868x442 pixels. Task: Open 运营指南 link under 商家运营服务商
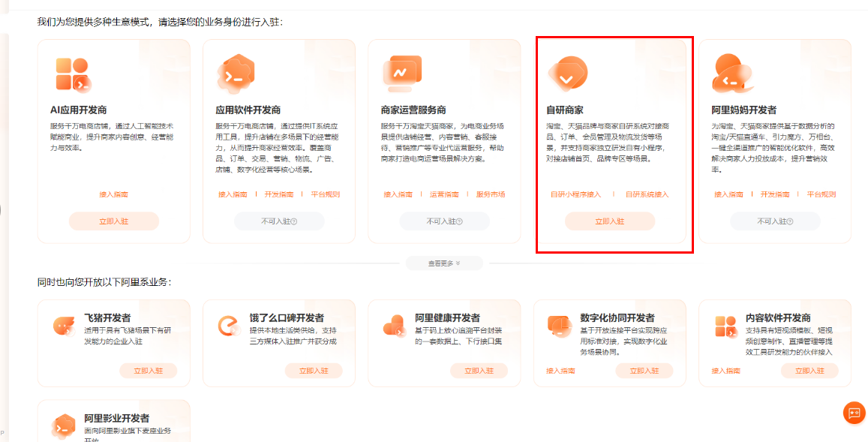[444, 194]
